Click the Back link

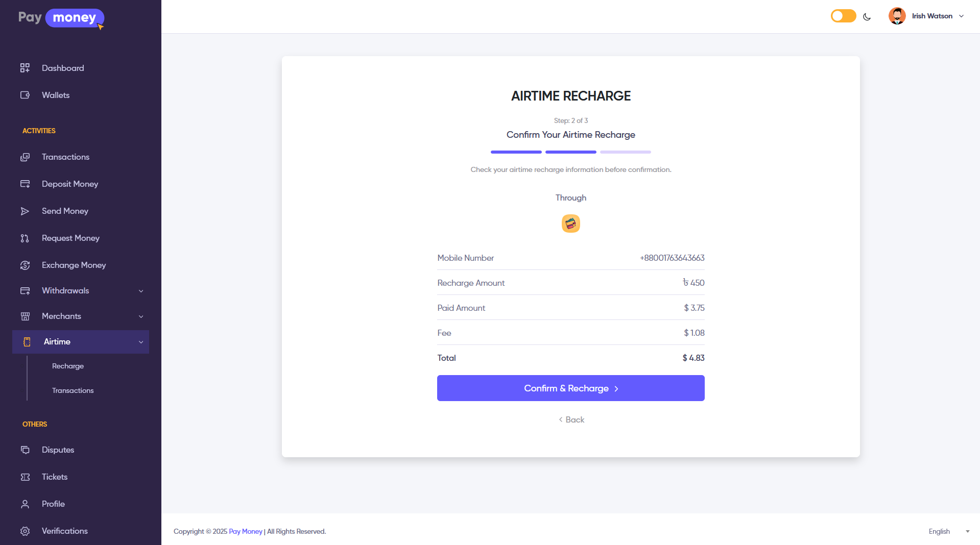[571, 419]
